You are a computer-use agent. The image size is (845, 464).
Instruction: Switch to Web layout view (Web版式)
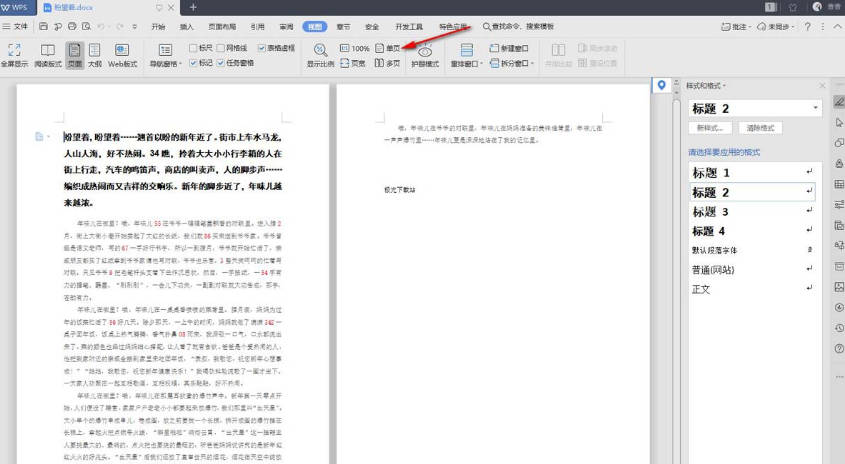pos(122,55)
